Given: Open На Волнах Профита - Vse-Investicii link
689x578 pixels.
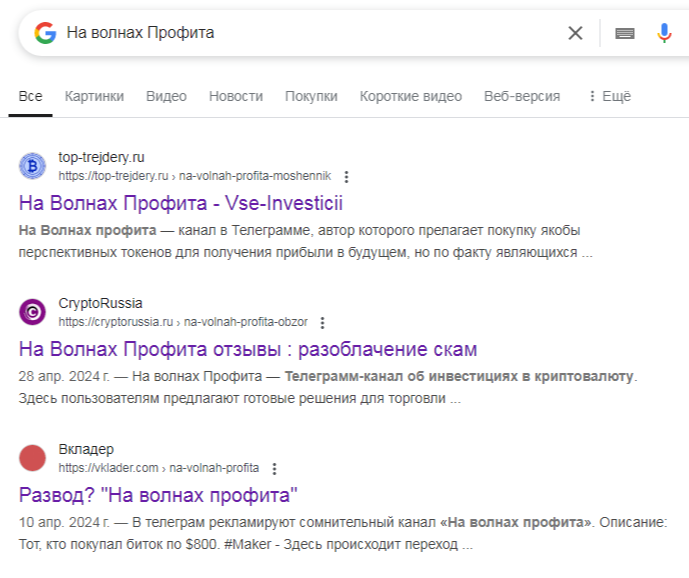Looking at the screenshot, I should coord(181,204).
